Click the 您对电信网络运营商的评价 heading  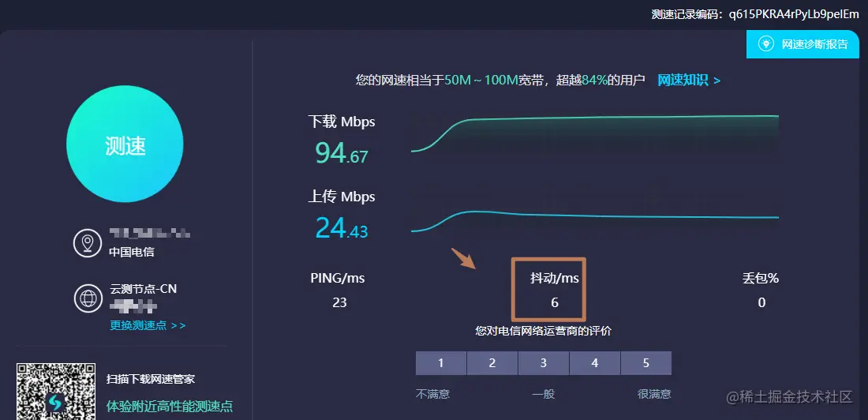click(x=544, y=332)
